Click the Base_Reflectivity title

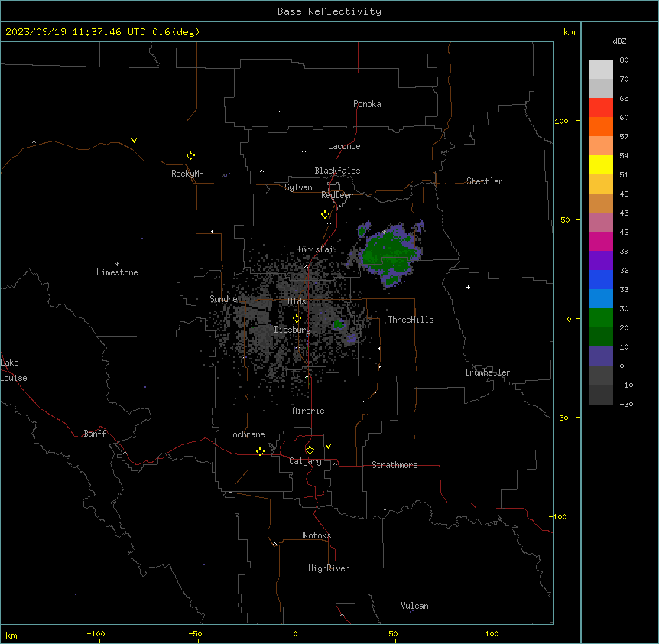[x=329, y=11]
